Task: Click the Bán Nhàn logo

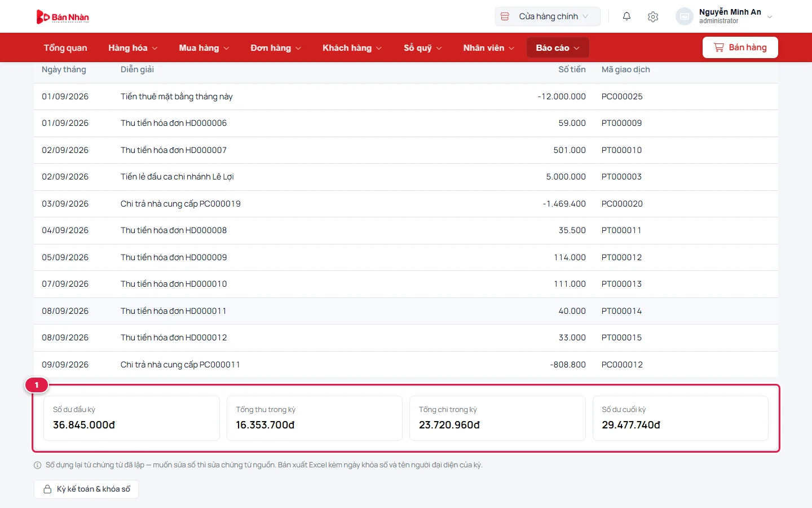Action: click(63, 17)
